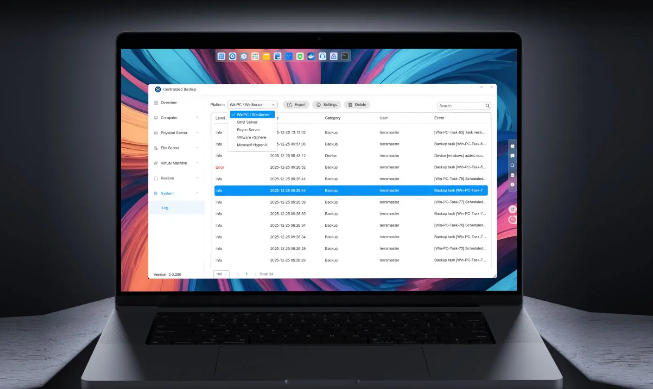The width and height of the screenshot is (653, 389).
Task: Expand the File Server sidebar section
Action: coord(197,148)
